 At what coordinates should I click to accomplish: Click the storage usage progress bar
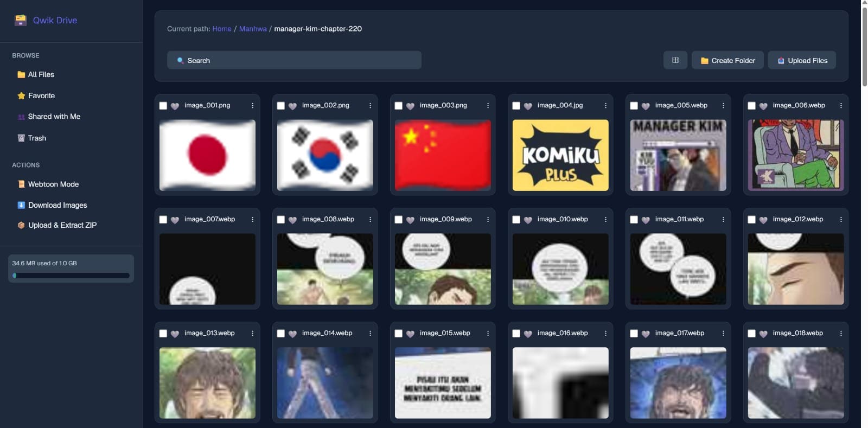71,276
